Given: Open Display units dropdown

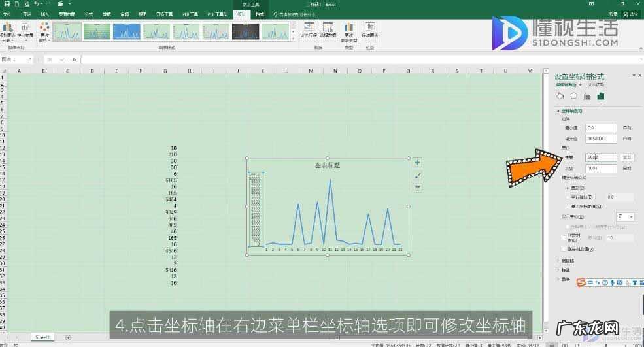Looking at the screenshot, I should (626, 216).
